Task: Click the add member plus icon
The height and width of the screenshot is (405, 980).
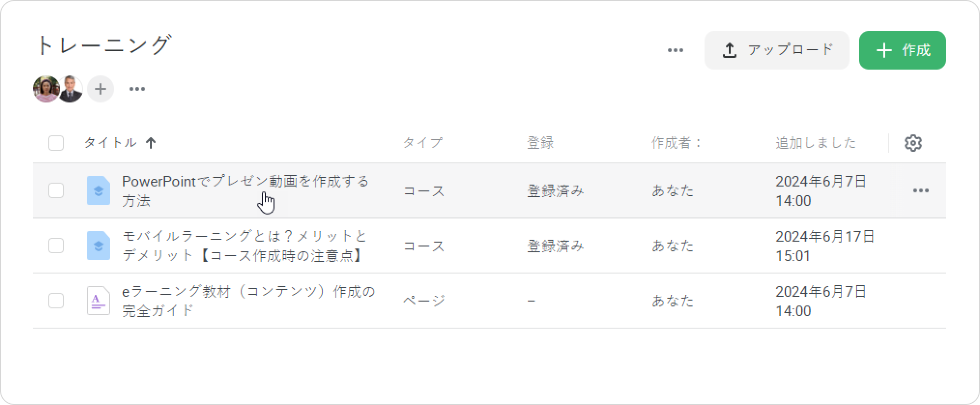Action: pos(101,89)
